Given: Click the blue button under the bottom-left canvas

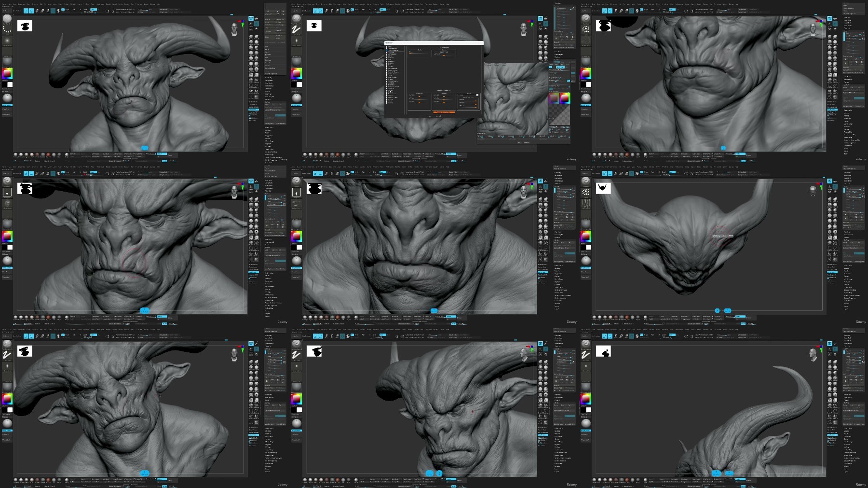Looking at the screenshot, I should [145, 473].
